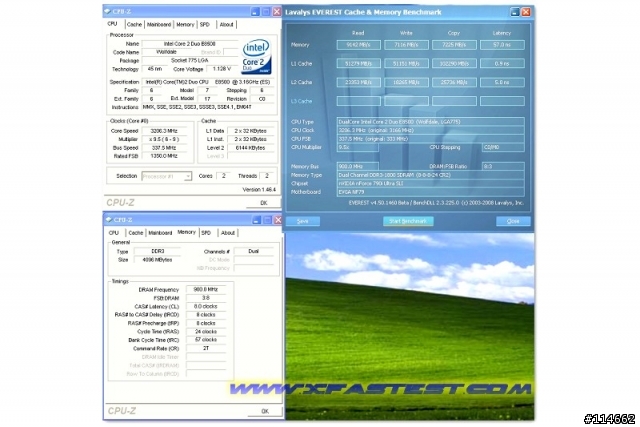Image resolution: width=640 pixels, height=427 pixels.
Task: Click OK in the CPU-Z processor window
Action: coord(264,203)
